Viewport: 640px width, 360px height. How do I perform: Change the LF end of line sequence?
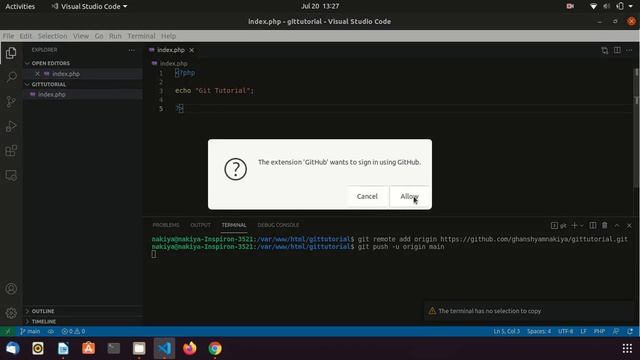click(584, 331)
